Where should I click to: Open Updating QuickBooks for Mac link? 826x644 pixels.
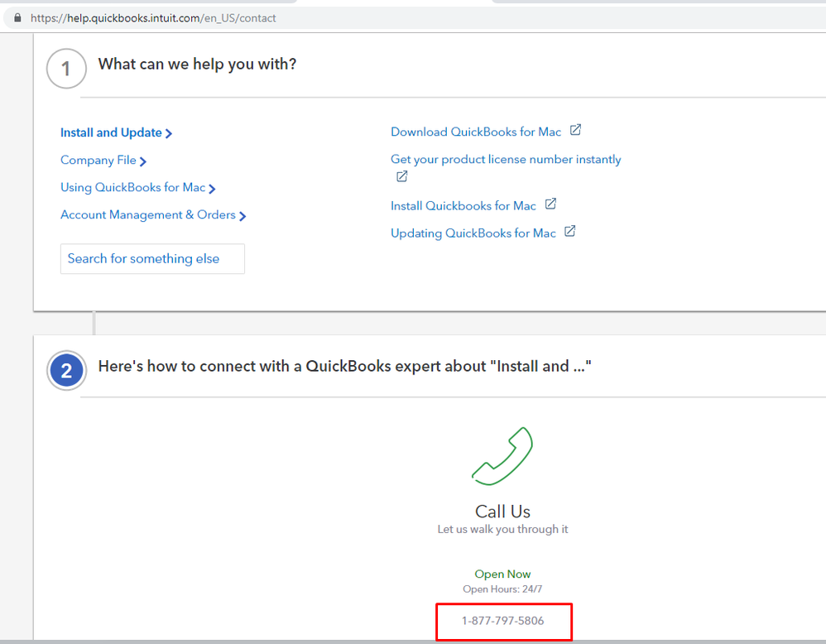coord(473,233)
